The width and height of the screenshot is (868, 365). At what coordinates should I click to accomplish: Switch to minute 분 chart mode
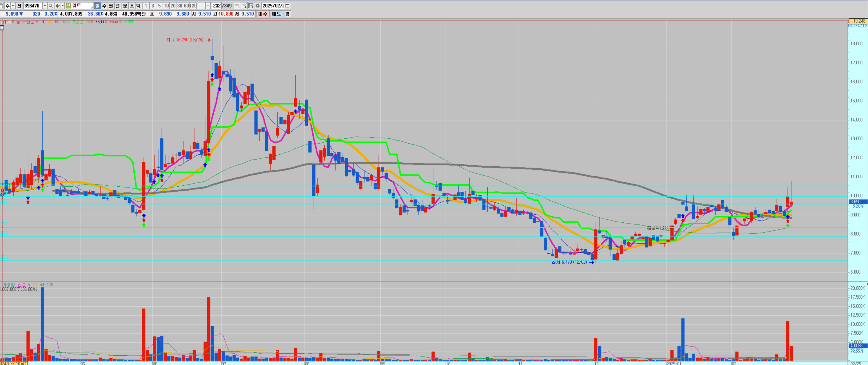tap(125, 6)
